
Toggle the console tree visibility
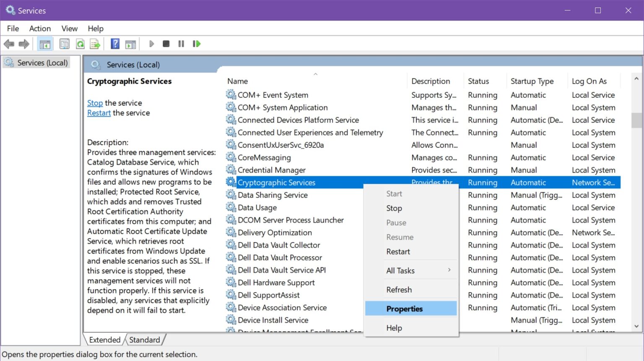click(45, 44)
